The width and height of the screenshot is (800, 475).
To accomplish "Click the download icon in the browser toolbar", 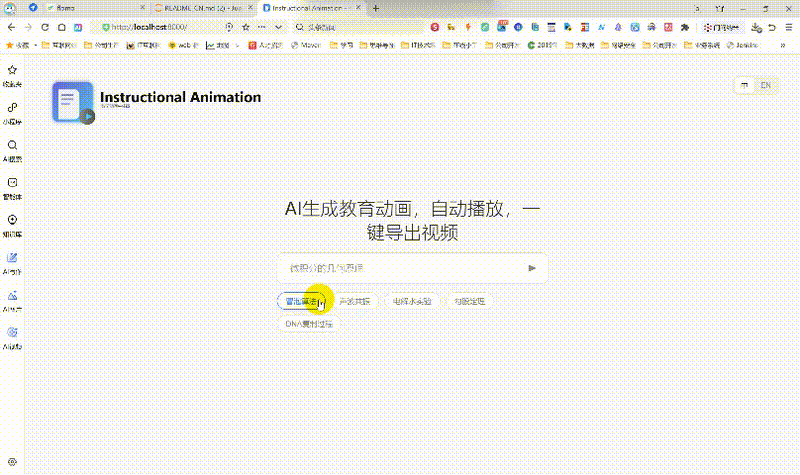I will (x=757, y=28).
